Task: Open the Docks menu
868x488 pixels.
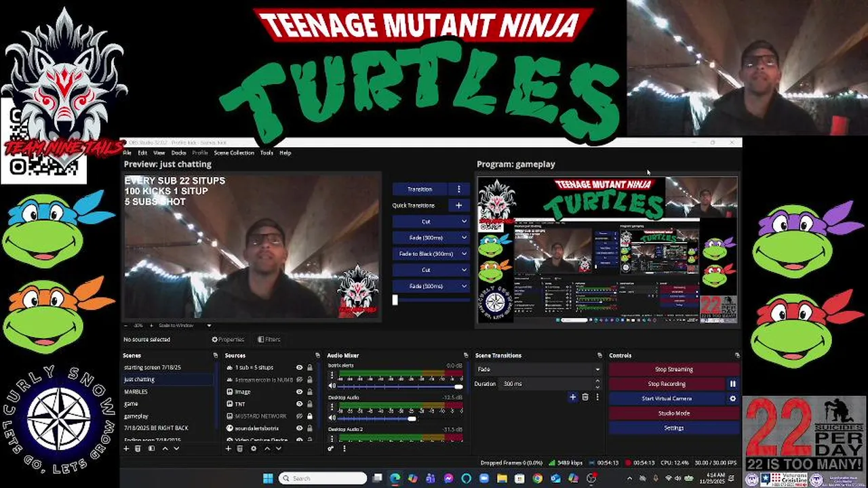Action: pos(179,152)
